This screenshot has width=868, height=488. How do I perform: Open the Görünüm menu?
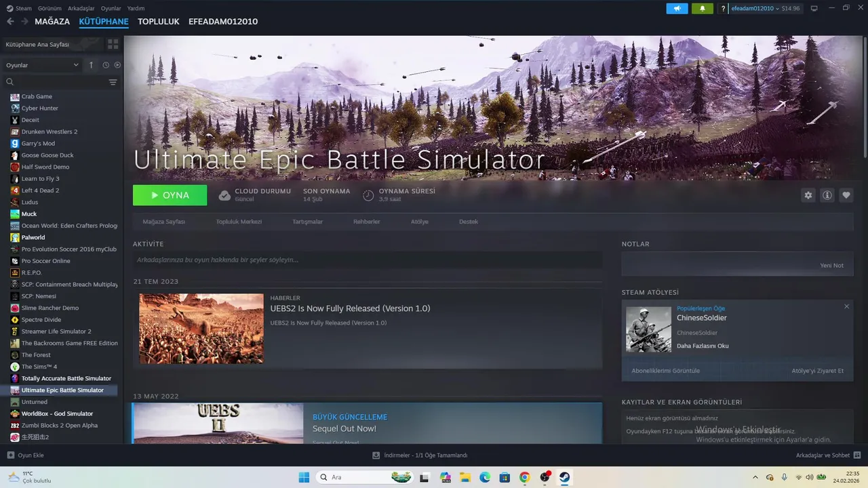coord(50,8)
